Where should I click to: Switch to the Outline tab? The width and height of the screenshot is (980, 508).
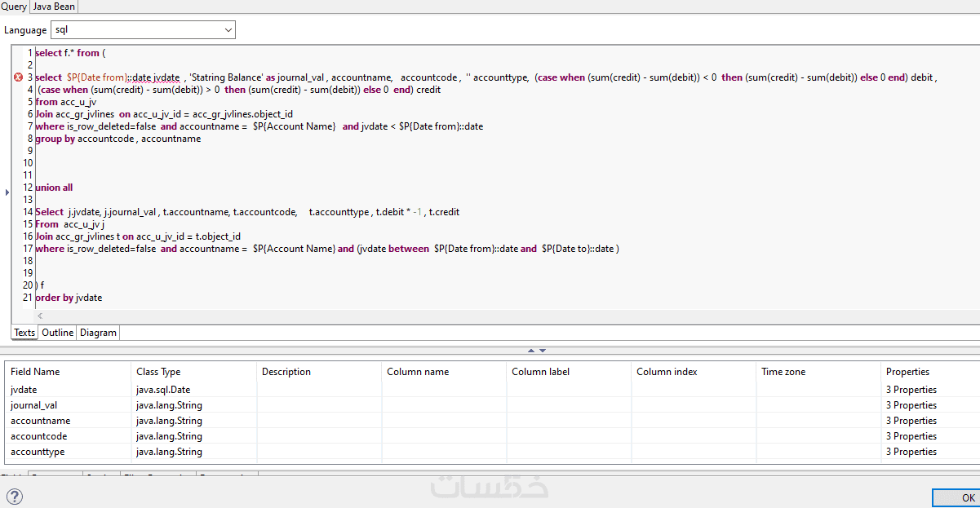coord(57,333)
